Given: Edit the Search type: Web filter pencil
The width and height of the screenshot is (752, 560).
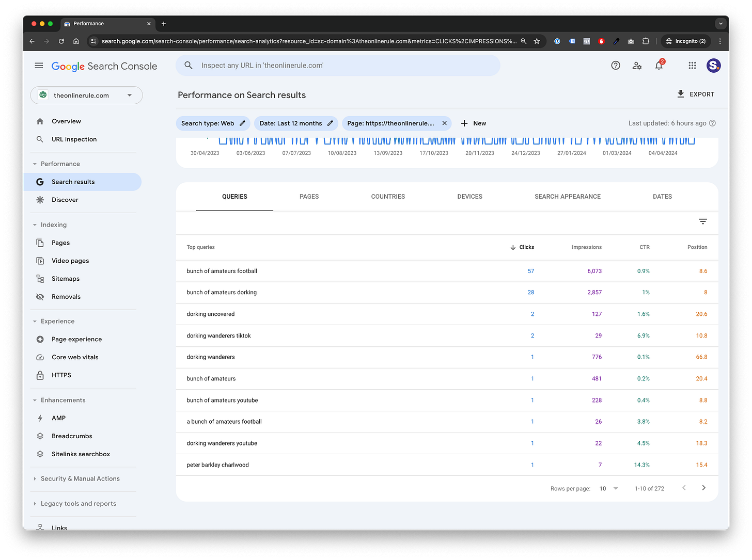Looking at the screenshot, I should (x=242, y=123).
